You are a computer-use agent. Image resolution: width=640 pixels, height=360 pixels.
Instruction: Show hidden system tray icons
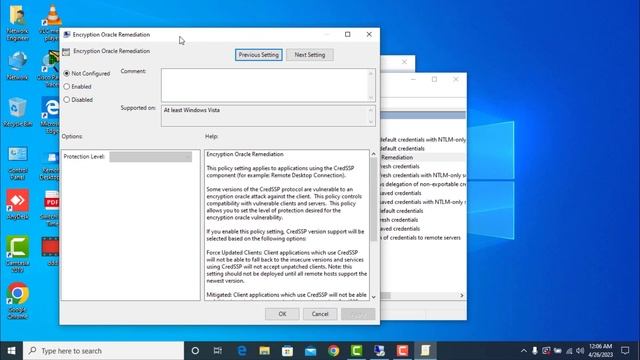[x=524, y=351]
